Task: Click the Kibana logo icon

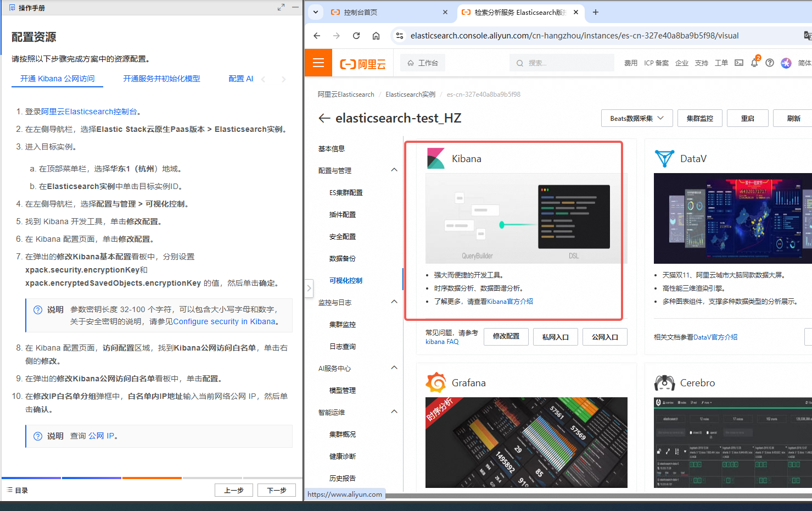Action: click(436, 158)
